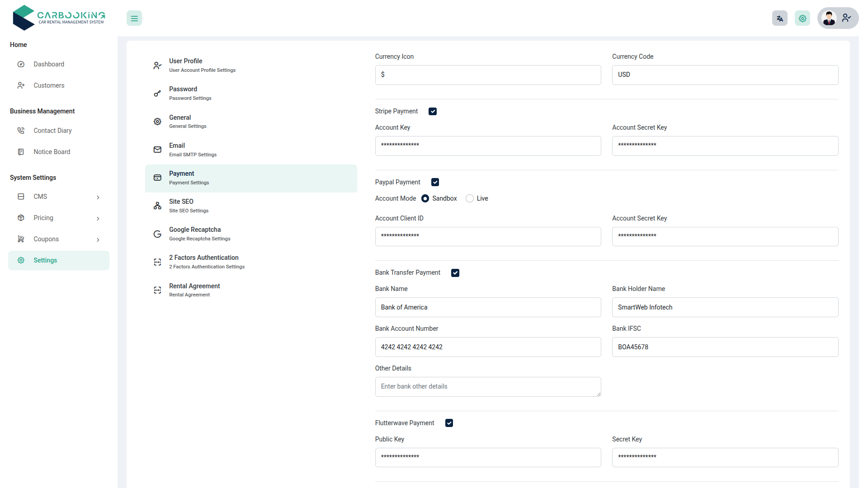Click the Google Recaptcha G icon

[x=157, y=234]
